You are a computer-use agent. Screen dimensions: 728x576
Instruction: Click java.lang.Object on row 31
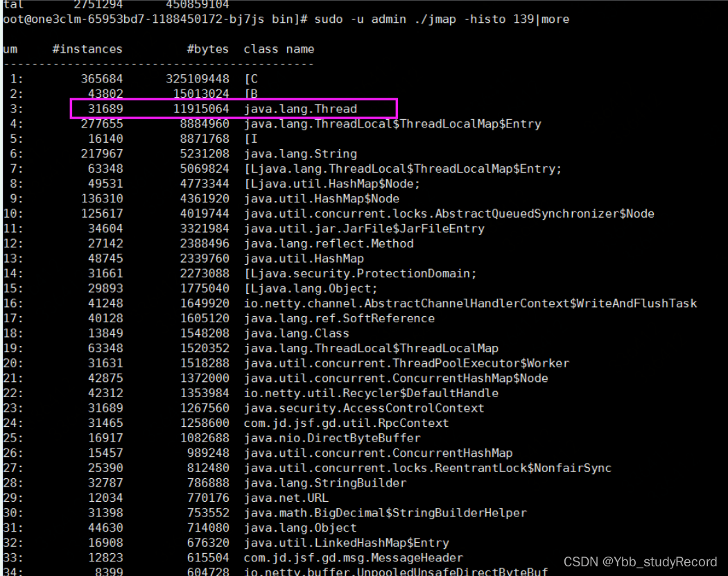tap(300, 527)
